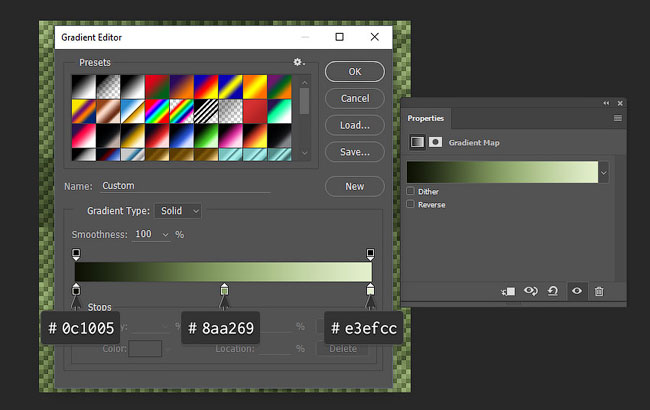Open the Gradient Type dropdown
Image resolution: width=650 pixels, height=410 pixels.
pos(178,211)
